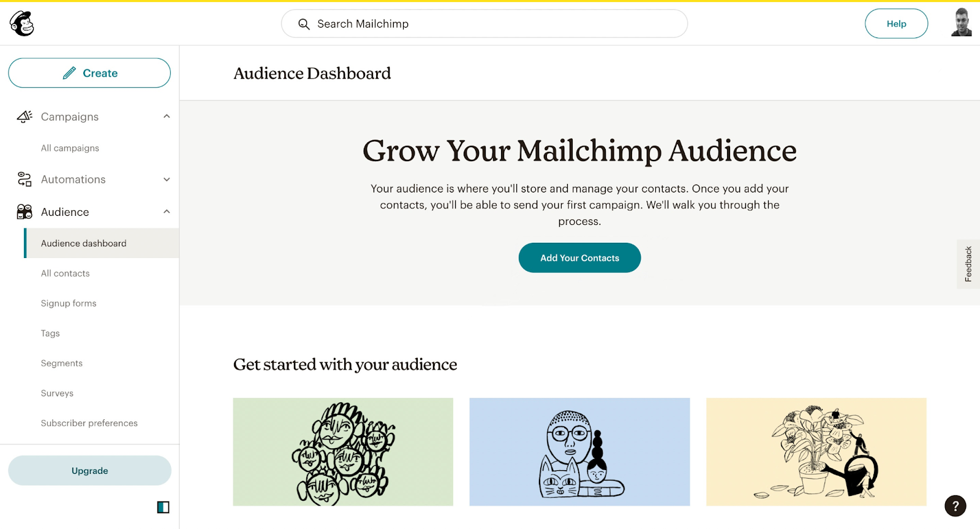Click the Audience icon in the sidebar
Viewport: 980px width, 529px height.
pyautogui.click(x=23, y=211)
